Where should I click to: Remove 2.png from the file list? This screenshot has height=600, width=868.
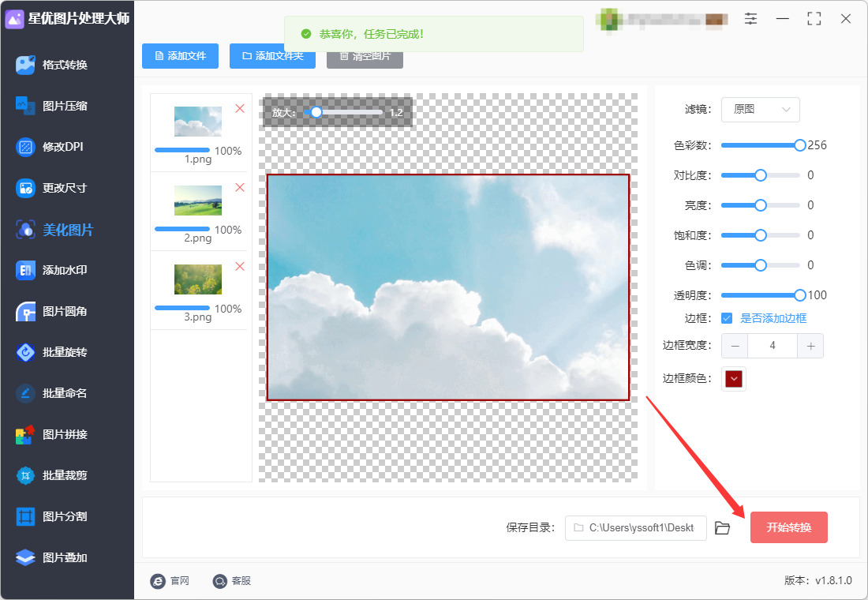240,187
